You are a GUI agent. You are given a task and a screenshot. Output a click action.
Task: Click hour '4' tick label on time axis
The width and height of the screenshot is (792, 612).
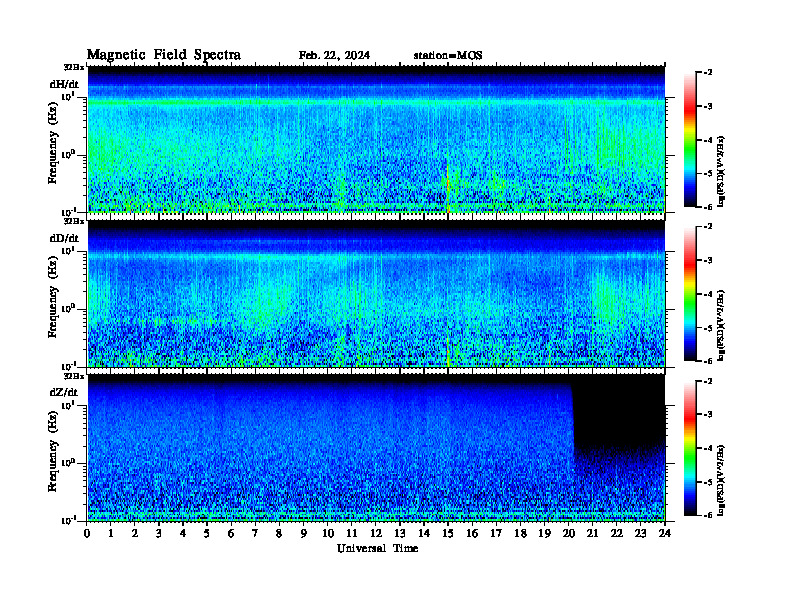click(183, 533)
